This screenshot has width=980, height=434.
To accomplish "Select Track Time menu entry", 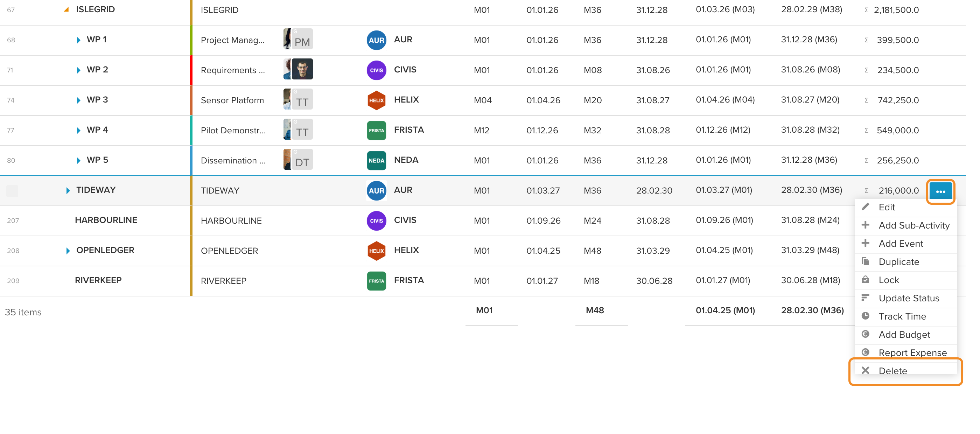I will click(x=905, y=317).
